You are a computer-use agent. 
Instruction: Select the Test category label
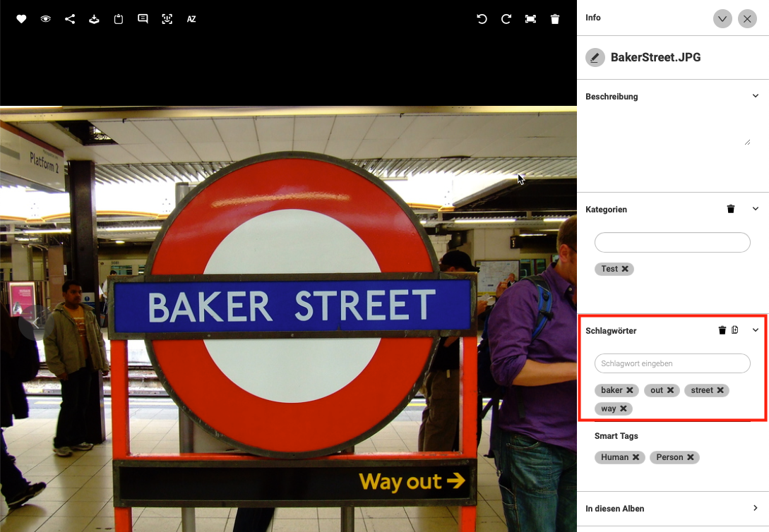(x=609, y=269)
